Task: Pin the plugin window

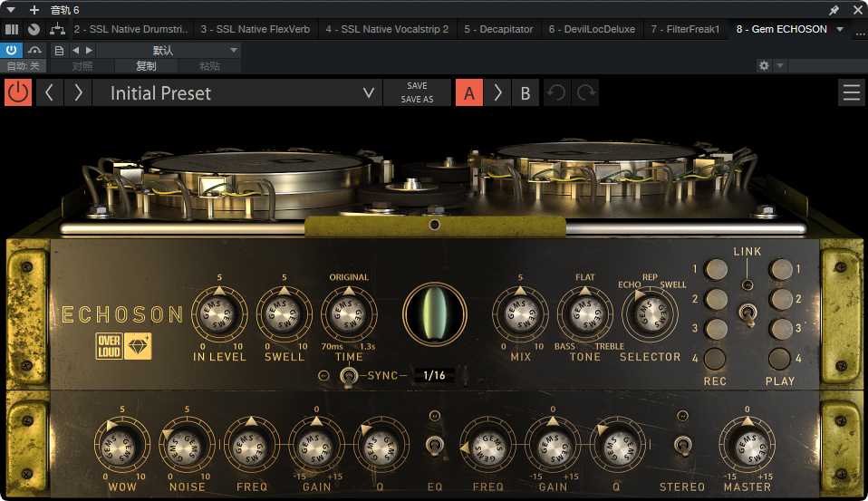Action: pos(834,10)
